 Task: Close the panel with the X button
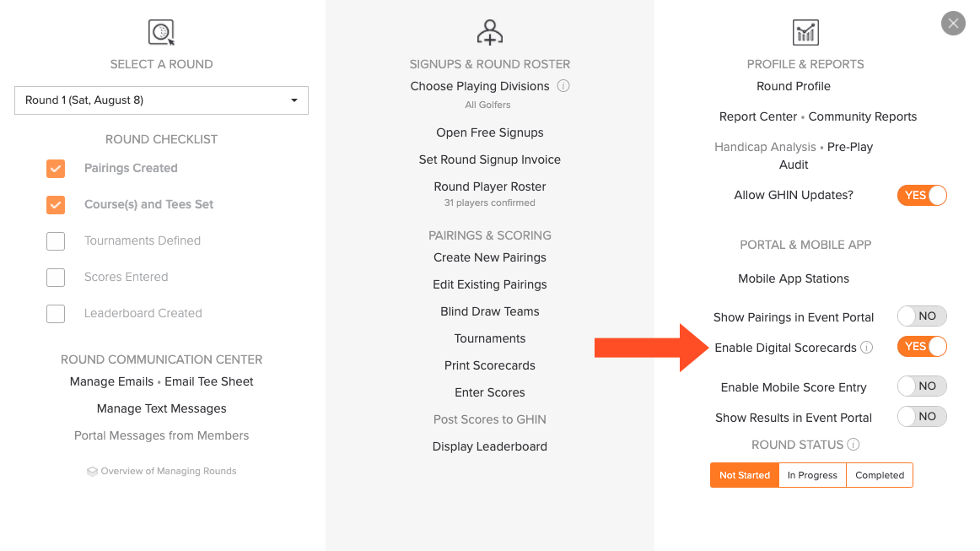953,24
